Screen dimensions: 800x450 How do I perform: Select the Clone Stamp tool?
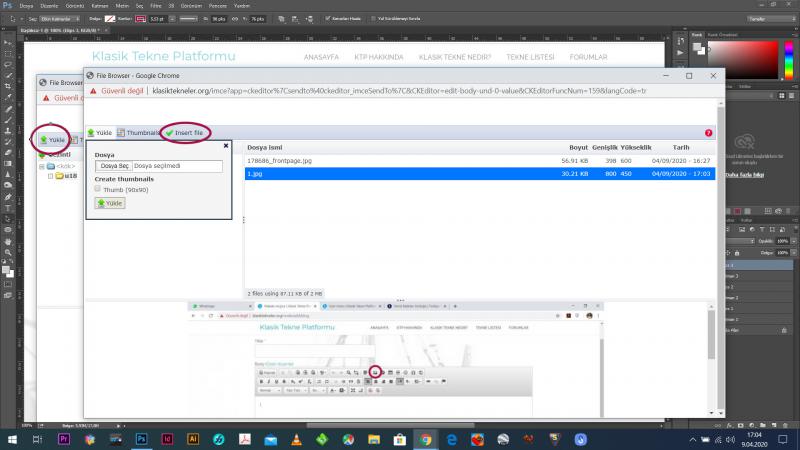(8, 131)
